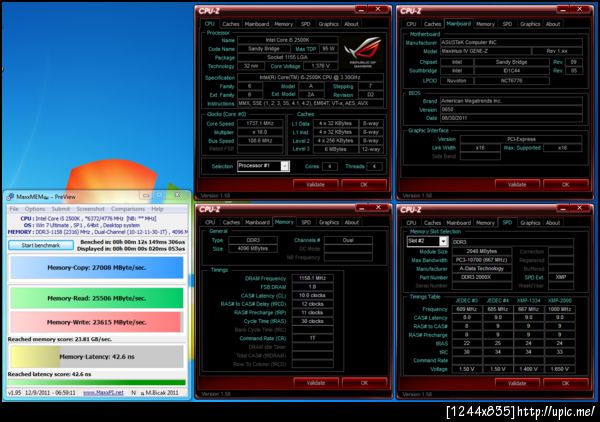Click OK in the SPD tab window

click(x=566, y=383)
